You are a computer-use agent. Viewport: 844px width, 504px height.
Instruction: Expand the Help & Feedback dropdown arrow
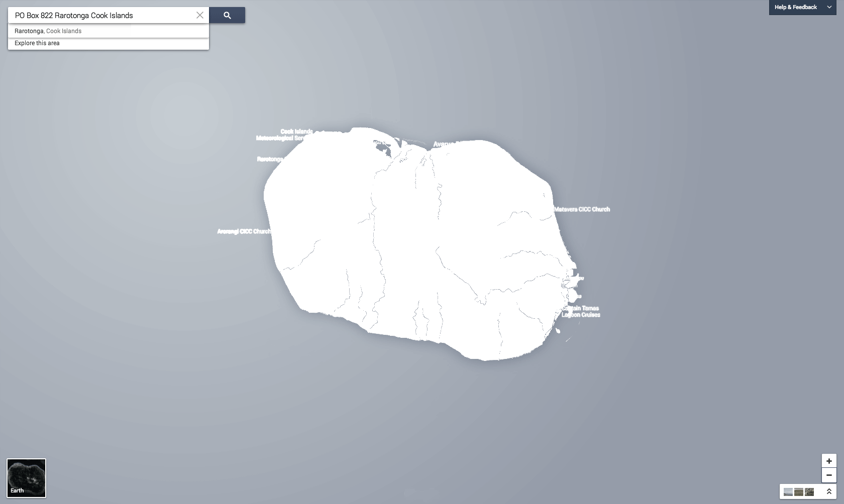(x=829, y=7)
